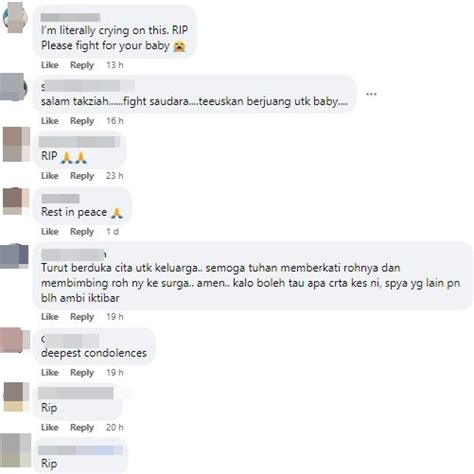Open blurred author name above "Turut berduka" comment
The height and width of the screenshot is (474, 474).
click(x=74, y=255)
